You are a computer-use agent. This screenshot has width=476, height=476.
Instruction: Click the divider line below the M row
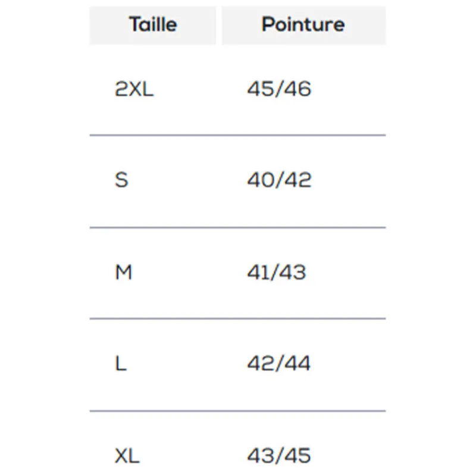point(237,318)
